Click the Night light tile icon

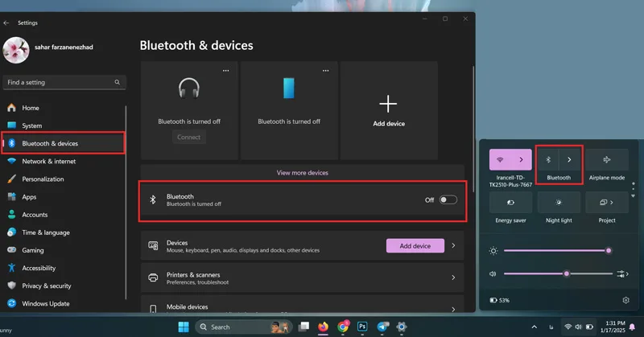[x=559, y=203]
